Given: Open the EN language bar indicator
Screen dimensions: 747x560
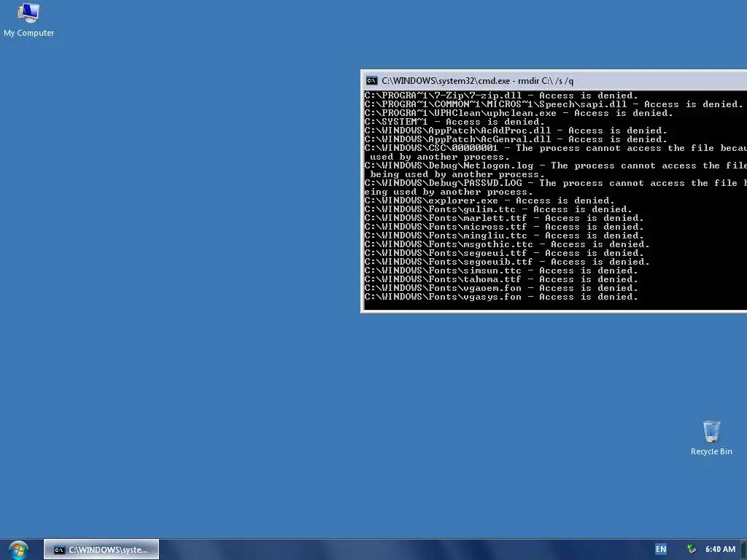Looking at the screenshot, I should click(661, 549).
